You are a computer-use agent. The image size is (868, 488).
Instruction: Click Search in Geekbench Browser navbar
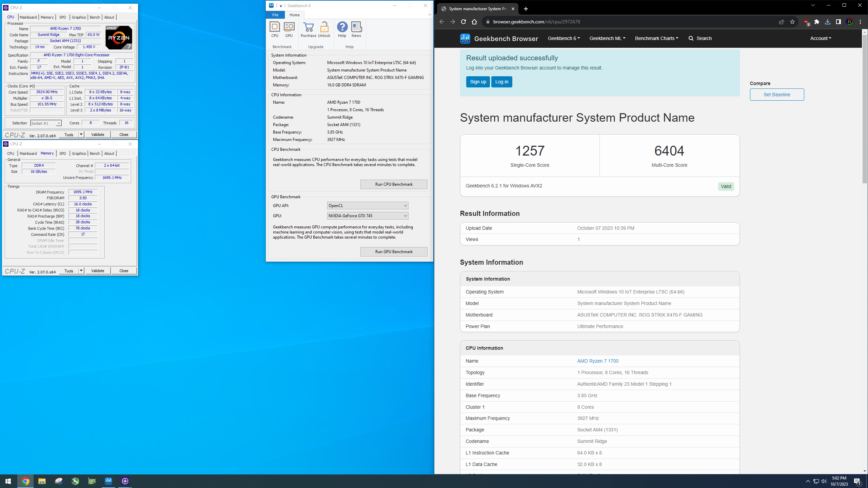[700, 38]
